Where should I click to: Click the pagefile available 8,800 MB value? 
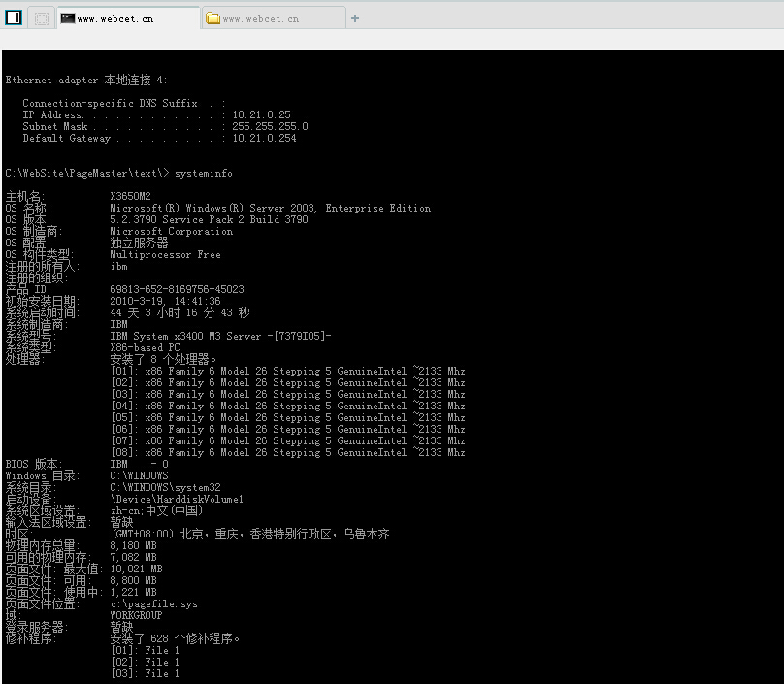click(133, 580)
